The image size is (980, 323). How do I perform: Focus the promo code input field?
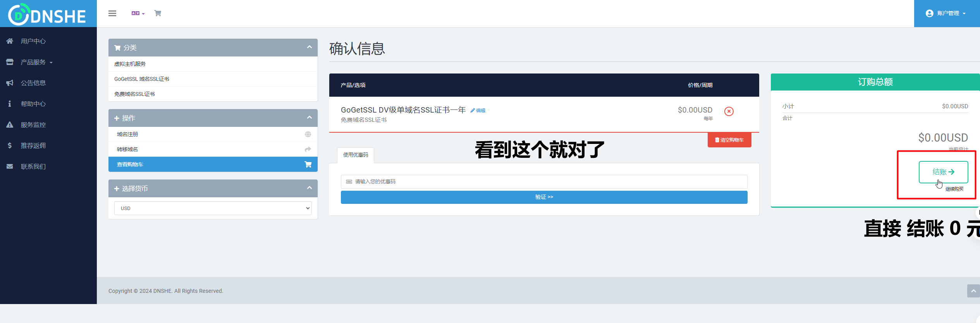(x=544, y=182)
